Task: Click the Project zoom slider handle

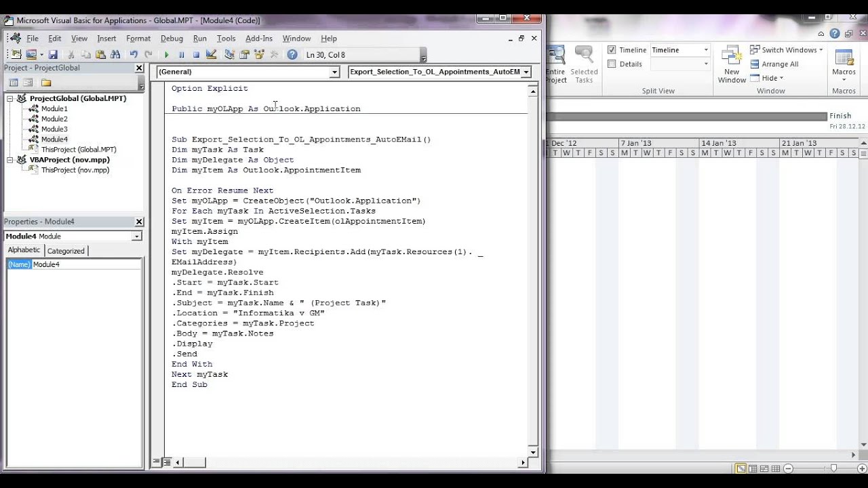Action: (x=833, y=468)
